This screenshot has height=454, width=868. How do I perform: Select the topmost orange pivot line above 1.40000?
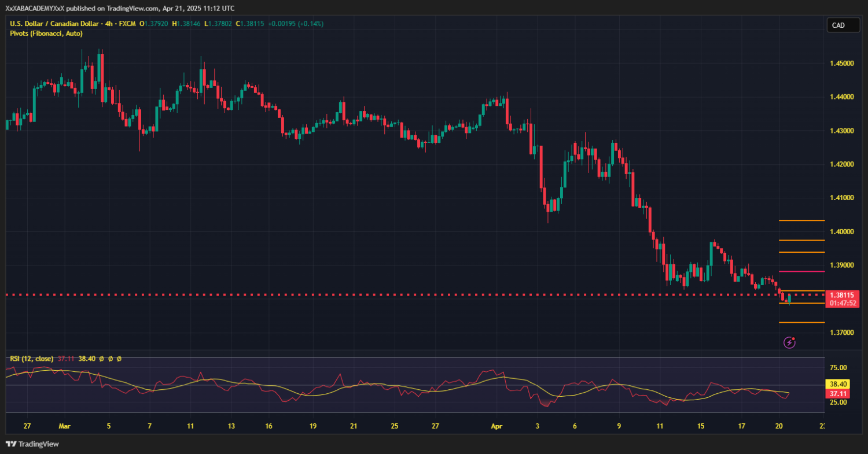[x=801, y=220]
